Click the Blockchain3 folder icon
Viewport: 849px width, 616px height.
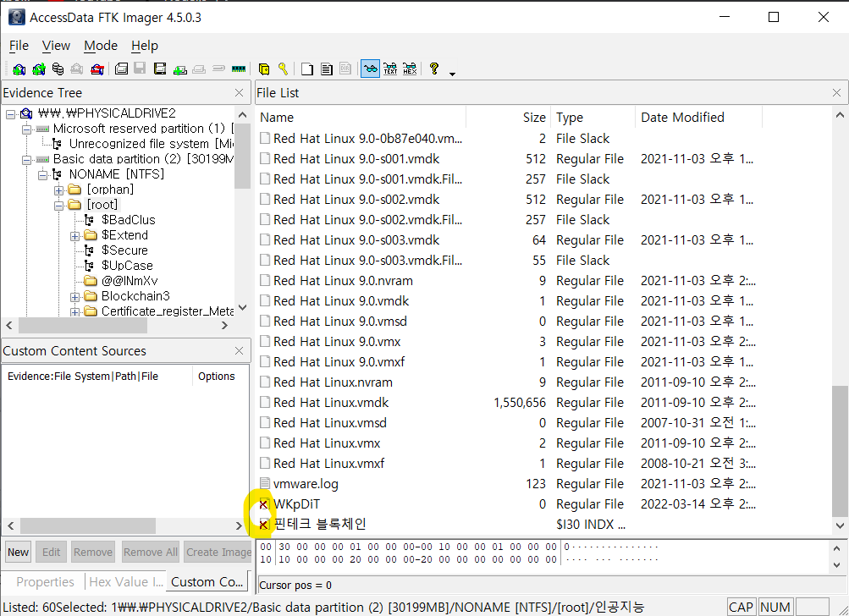coord(91,296)
